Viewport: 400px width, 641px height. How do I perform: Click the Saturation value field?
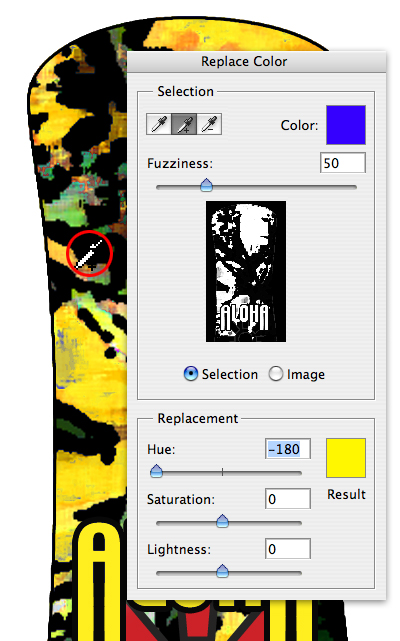[x=288, y=499]
